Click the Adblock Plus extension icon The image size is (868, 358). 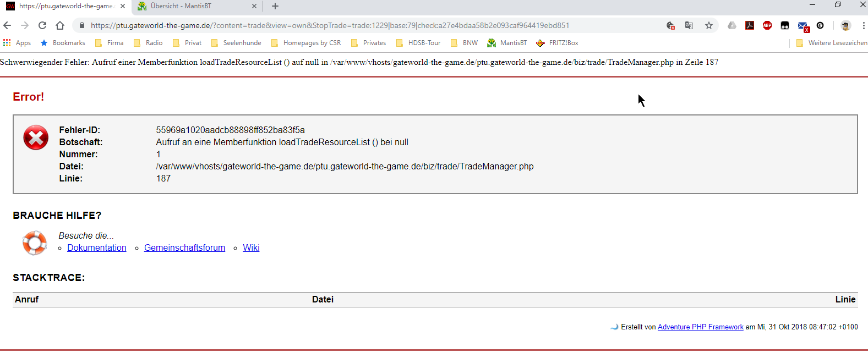(x=767, y=25)
